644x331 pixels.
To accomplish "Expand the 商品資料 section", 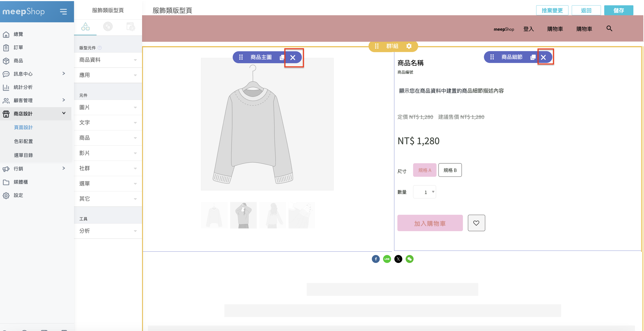I will click(x=108, y=60).
